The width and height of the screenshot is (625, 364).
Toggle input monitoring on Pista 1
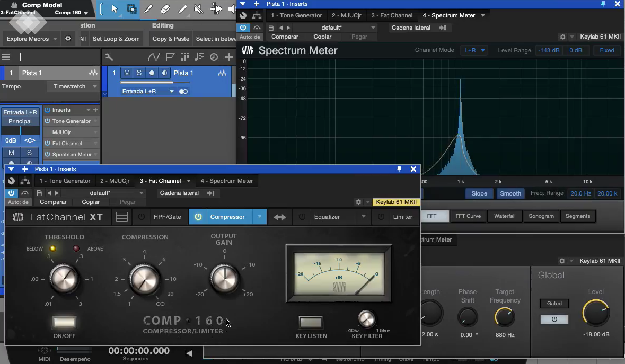click(164, 73)
